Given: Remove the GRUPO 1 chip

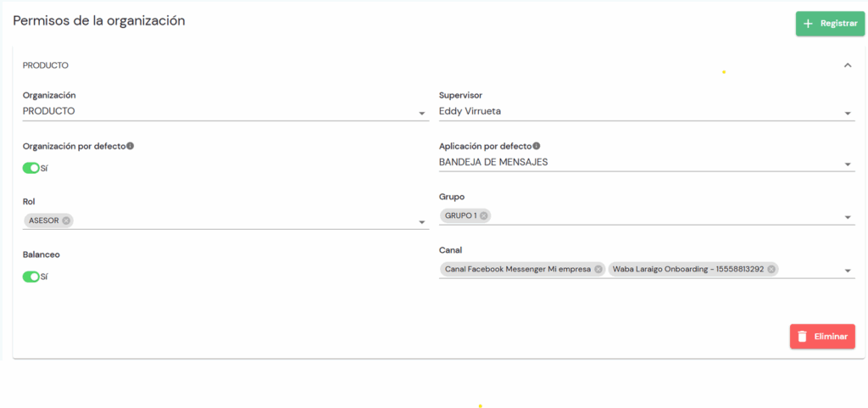Looking at the screenshot, I should click(484, 215).
